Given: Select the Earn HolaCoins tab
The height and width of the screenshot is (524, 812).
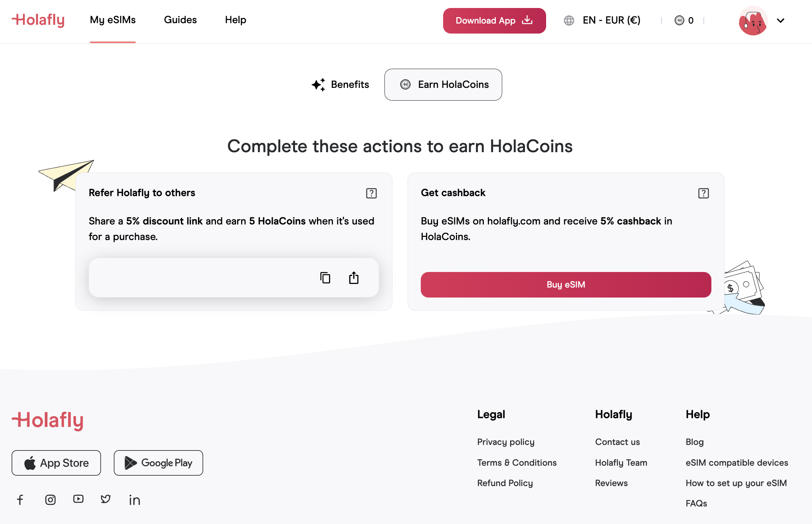Looking at the screenshot, I should tap(443, 85).
